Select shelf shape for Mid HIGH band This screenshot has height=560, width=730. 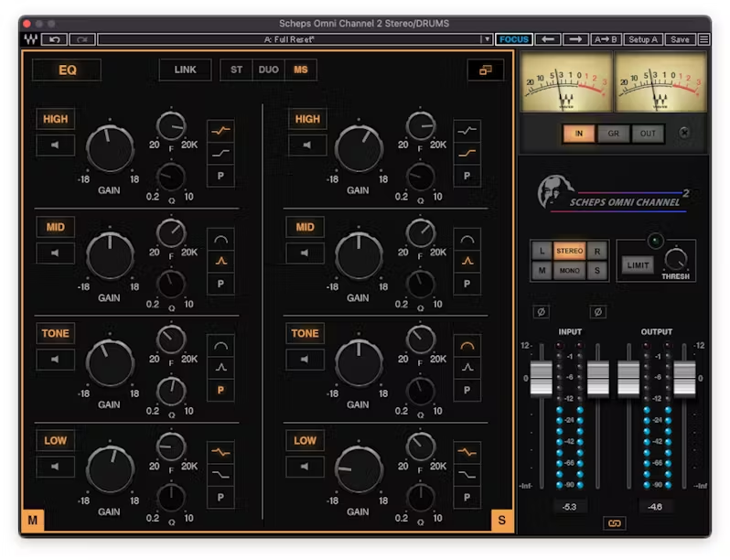220,153
